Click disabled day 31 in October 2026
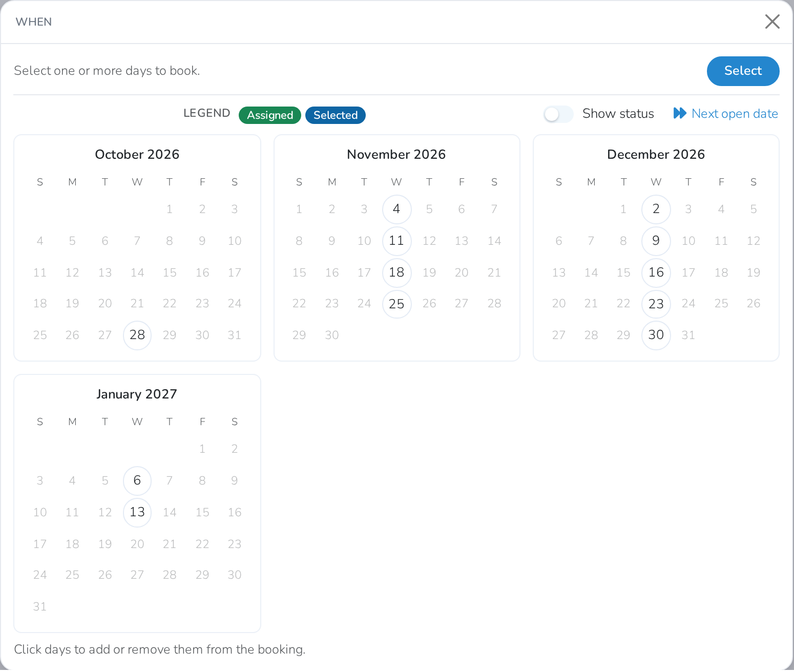The height and width of the screenshot is (672, 794). 235,335
